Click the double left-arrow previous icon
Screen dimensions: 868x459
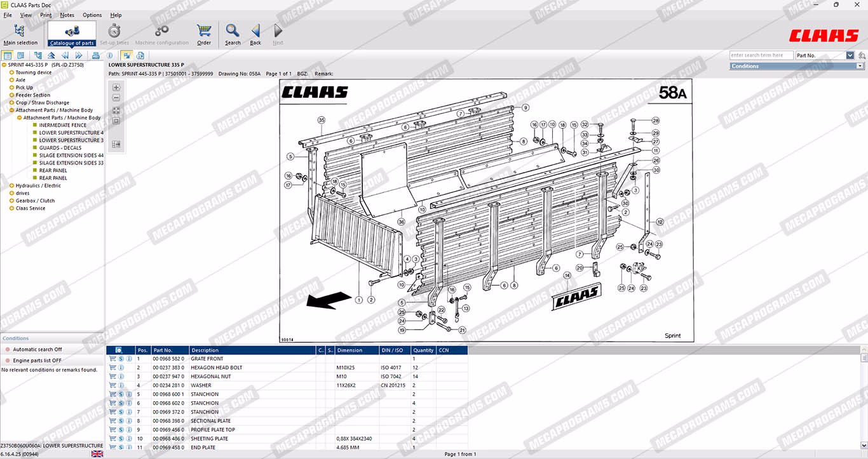click(65, 56)
